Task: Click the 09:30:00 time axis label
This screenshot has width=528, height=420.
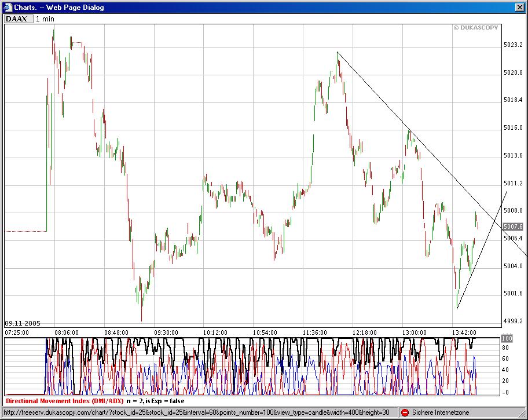Action: click(x=166, y=333)
